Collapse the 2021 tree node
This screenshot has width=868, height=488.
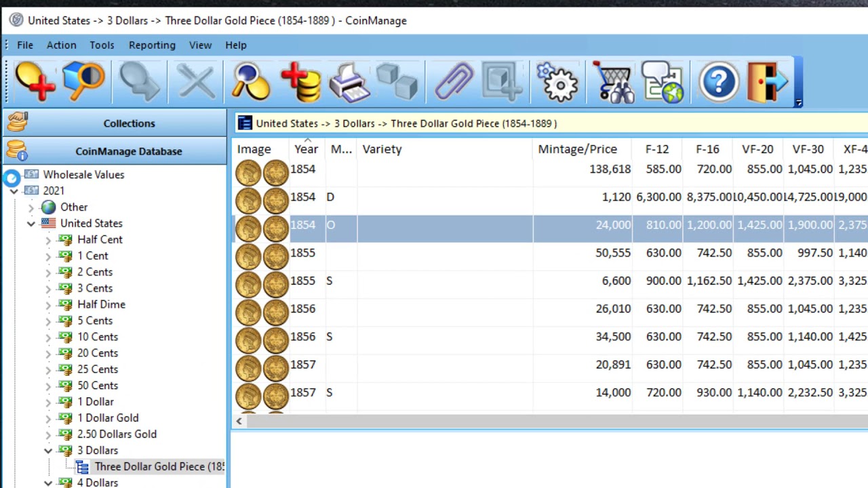tap(14, 191)
